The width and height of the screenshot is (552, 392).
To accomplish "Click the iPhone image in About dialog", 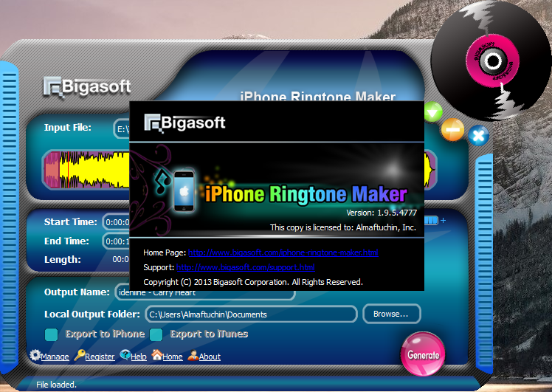I will (x=184, y=191).
